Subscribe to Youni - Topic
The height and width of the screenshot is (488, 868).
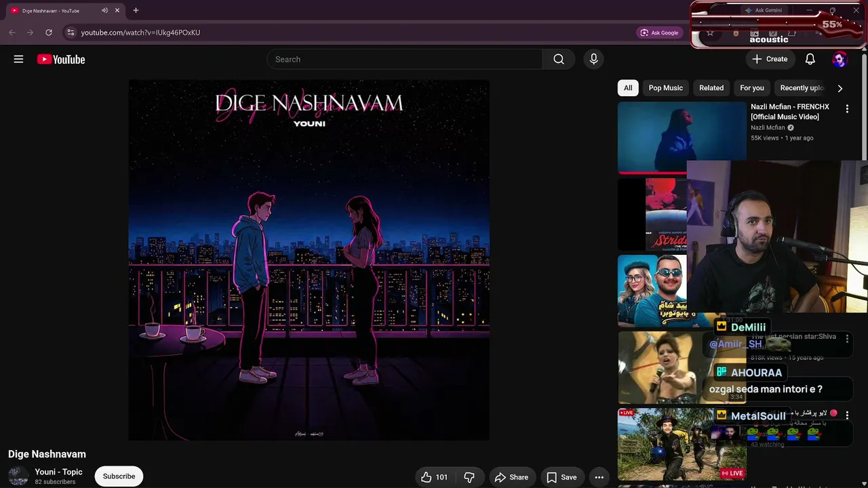[119, 476]
